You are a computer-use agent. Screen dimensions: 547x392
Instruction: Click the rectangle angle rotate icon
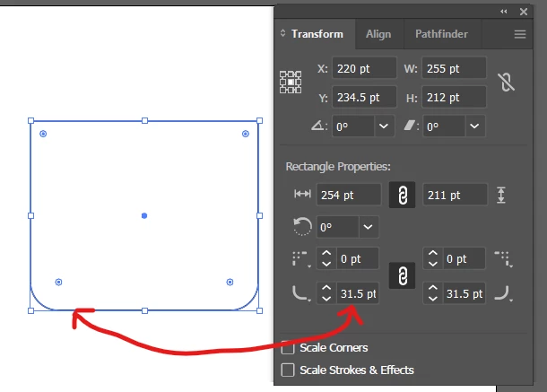click(302, 227)
